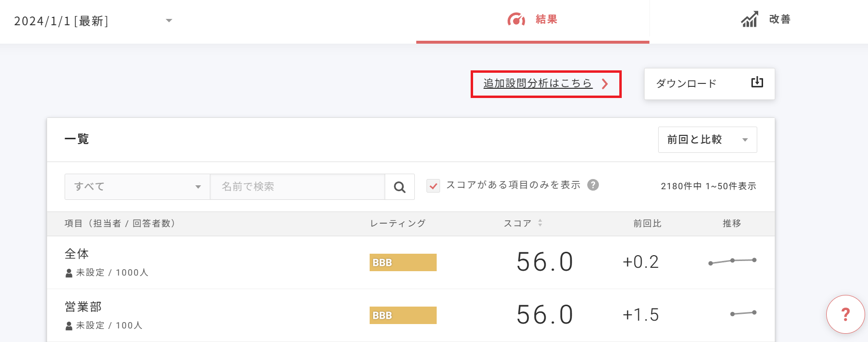Click the magnifier search icon
The width and height of the screenshot is (868, 342).
pos(399,186)
